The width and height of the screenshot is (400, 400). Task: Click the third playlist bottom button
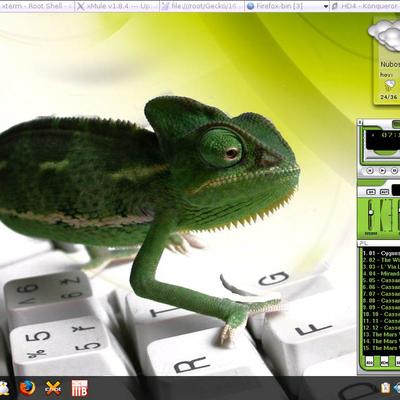(398, 361)
